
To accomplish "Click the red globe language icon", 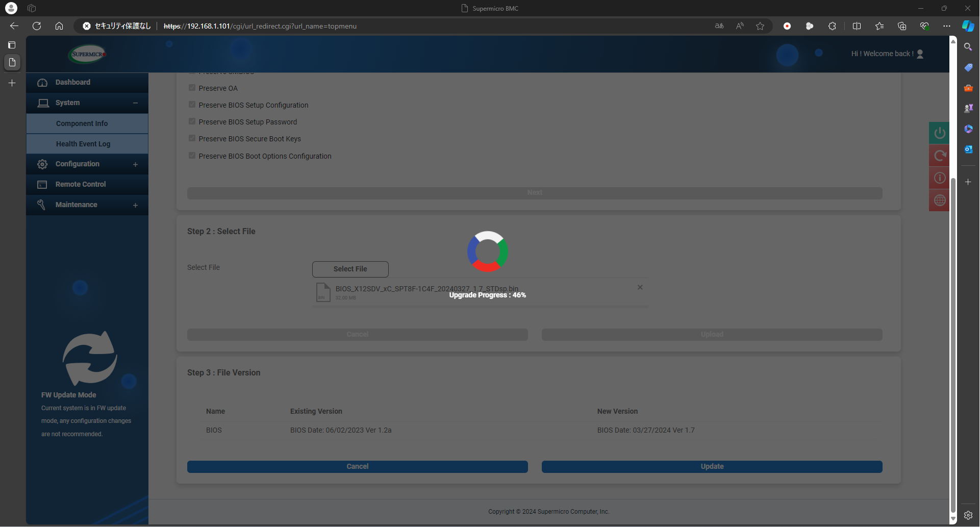I will pos(940,200).
